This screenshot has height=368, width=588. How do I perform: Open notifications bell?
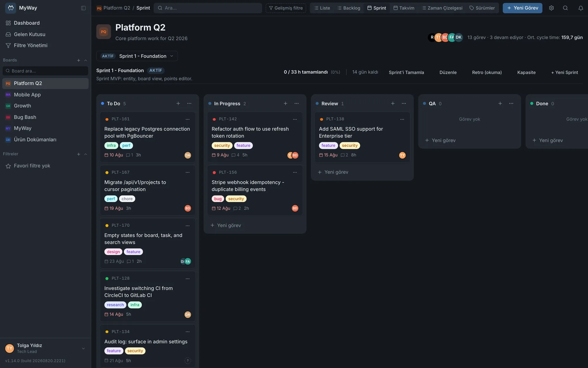pos(581,8)
